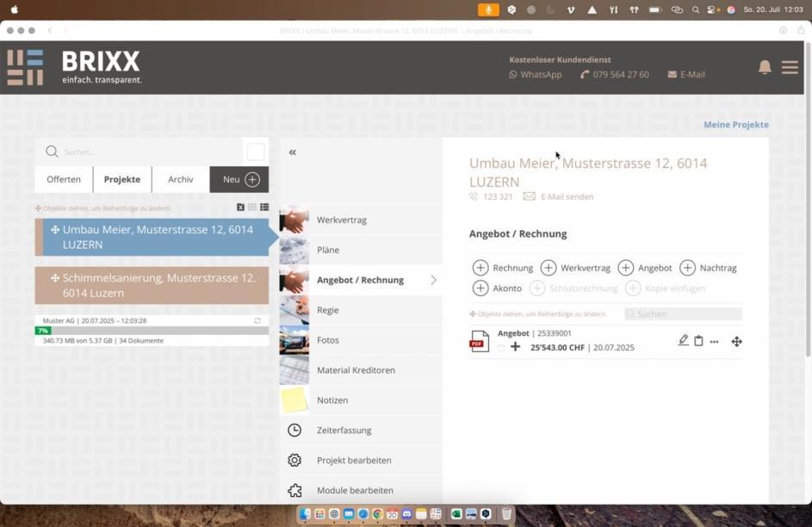Viewport: 812px width, 527px height.
Task: Click move handle on Umbau Meier project
Action: coord(55,230)
